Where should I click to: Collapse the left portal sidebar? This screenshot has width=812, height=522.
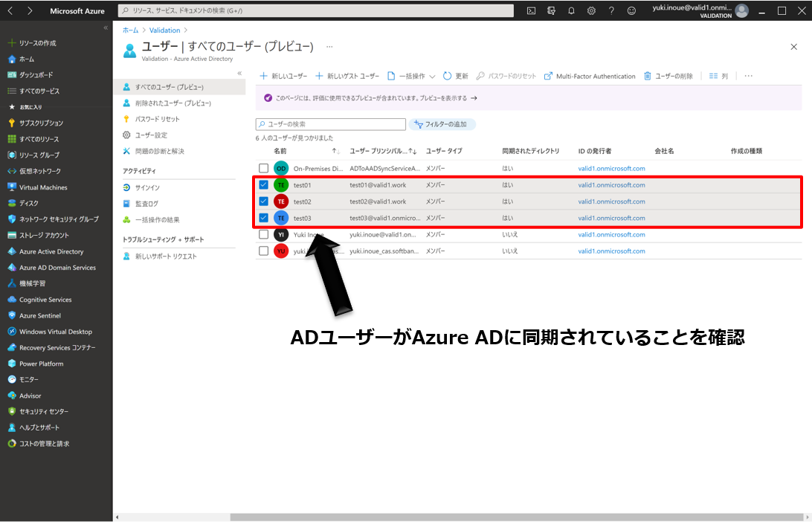tap(106, 28)
